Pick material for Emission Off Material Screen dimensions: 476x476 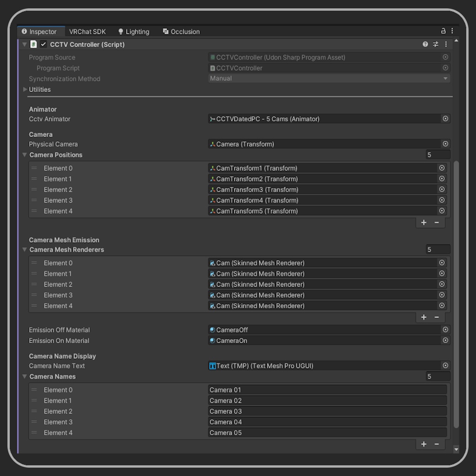(x=445, y=330)
